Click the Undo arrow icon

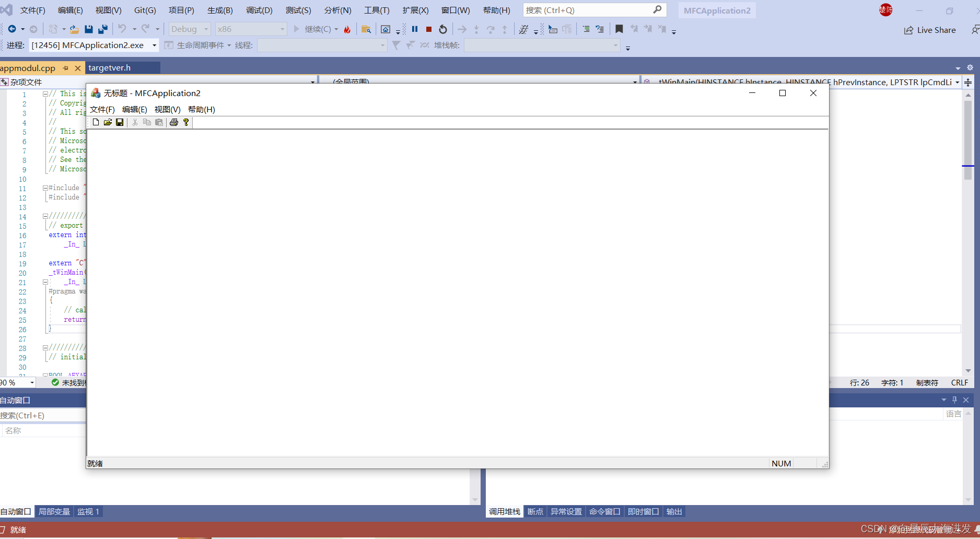tap(122, 29)
